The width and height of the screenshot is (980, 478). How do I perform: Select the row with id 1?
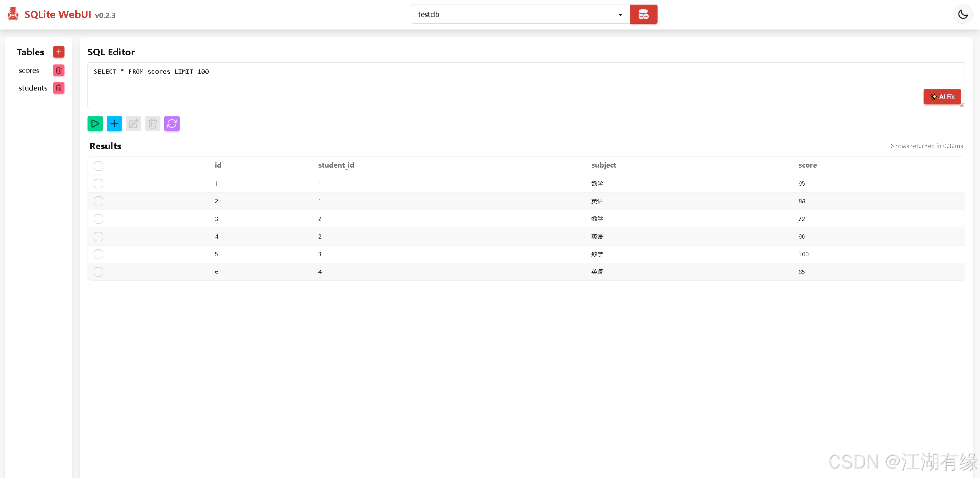coord(99,183)
